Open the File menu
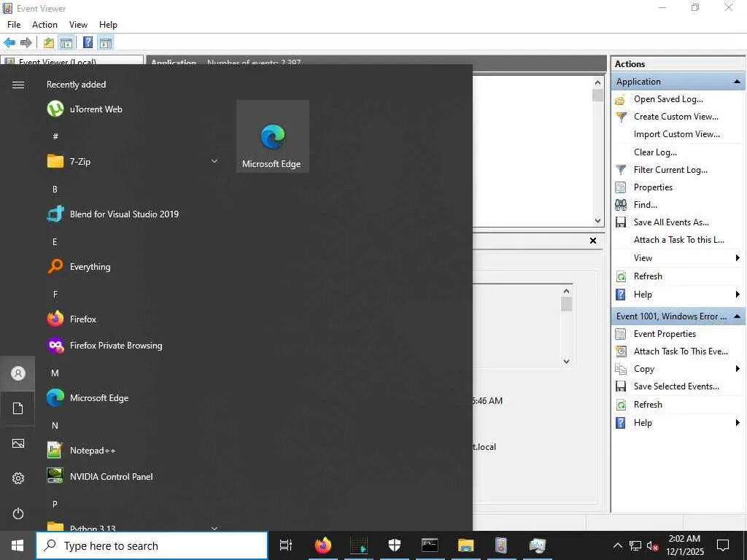The height and width of the screenshot is (560, 747). 14,25
